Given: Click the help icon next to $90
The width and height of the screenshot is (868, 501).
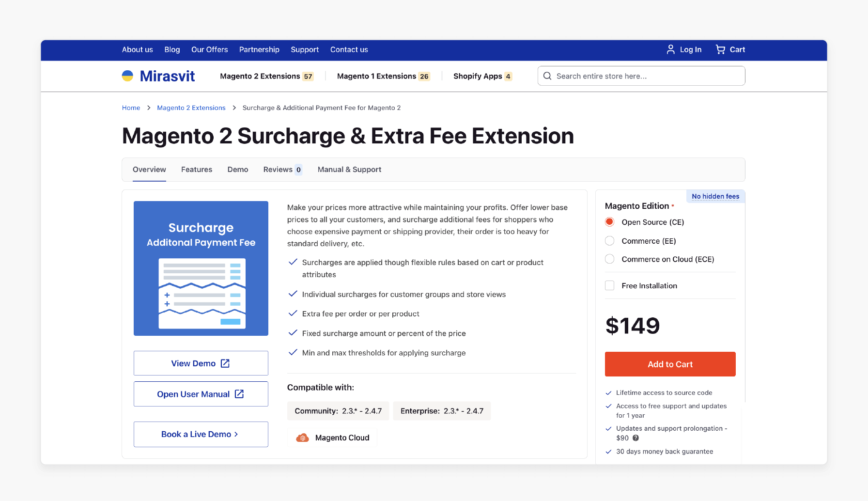Looking at the screenshot, I should tap(636, 438).
